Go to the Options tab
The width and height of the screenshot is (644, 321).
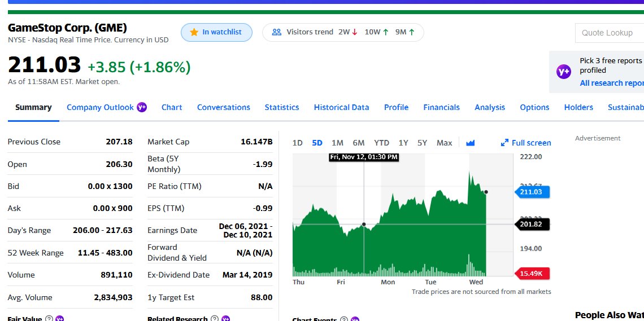tap(534, 107)
